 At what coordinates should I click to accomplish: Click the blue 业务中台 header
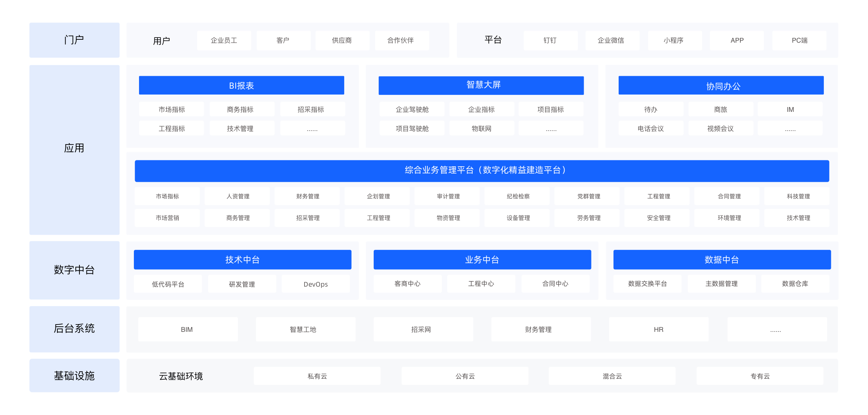click(x=482, y=260)
